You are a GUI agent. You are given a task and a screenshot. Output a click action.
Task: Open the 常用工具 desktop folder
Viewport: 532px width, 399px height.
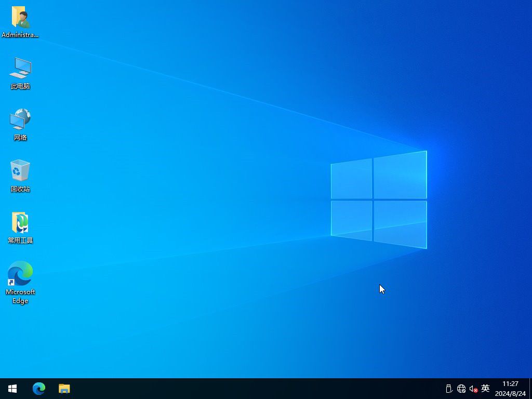click(x=20, y=226)
